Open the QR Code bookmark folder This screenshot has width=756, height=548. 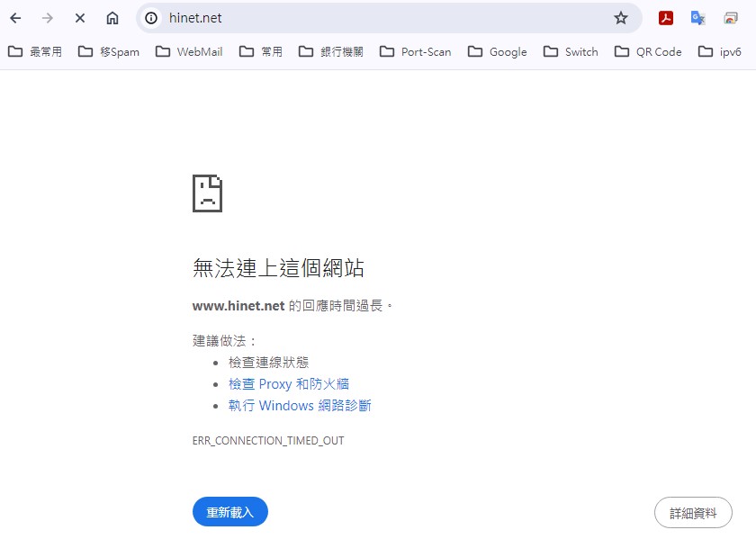point(648,52)
